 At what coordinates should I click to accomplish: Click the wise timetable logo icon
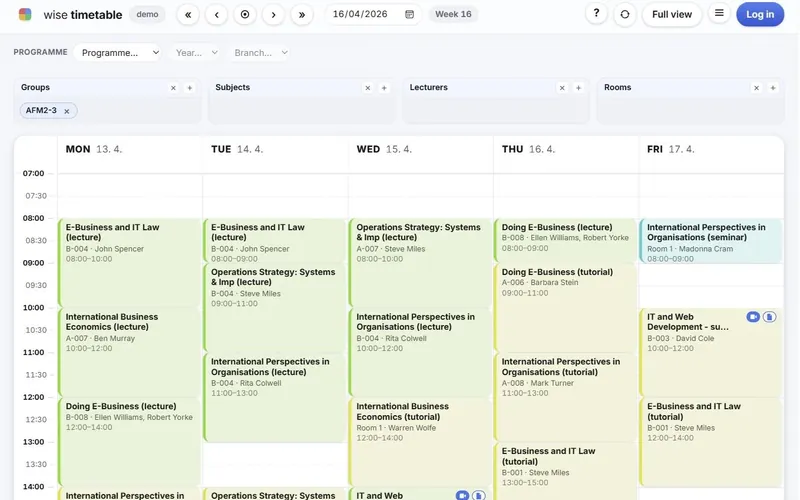click(25, 14)
